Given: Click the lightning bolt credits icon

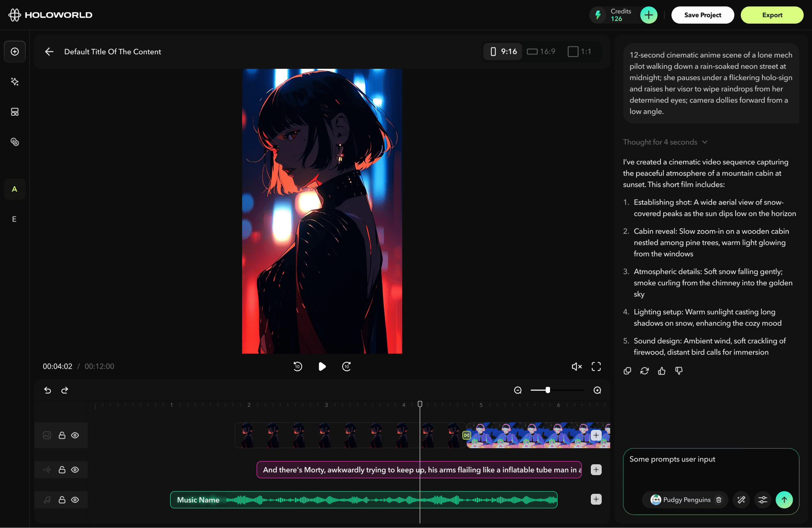Looking at the screenshot, I should [x=598, y=15].
